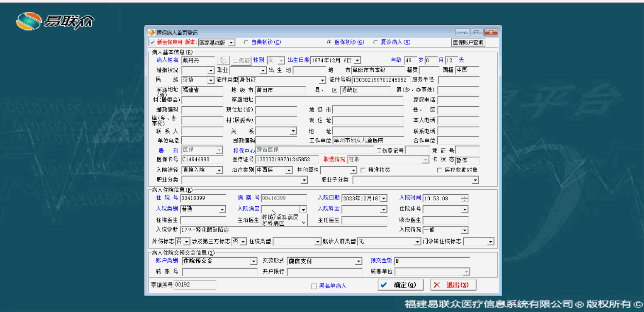Screen dimensions: 644x312
Task: Open the 出生日期 date picker dropdown
Action: (357, 60)
